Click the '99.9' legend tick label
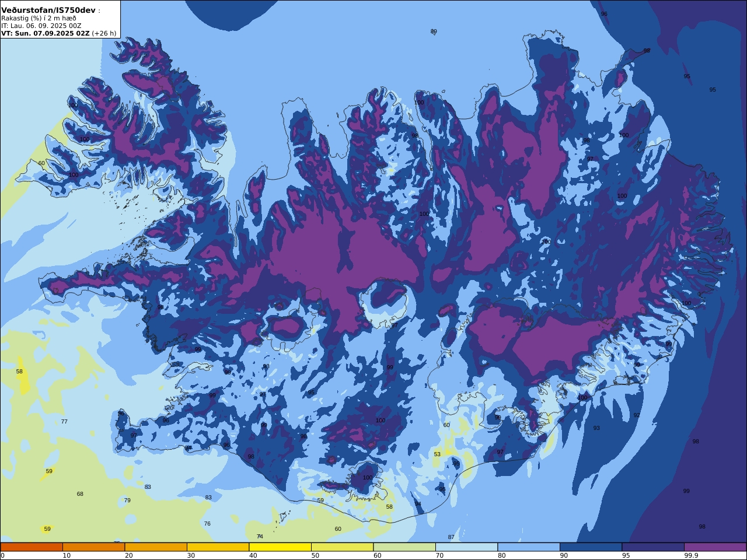This screenshot has width=747, height=560. coord(692,555)
